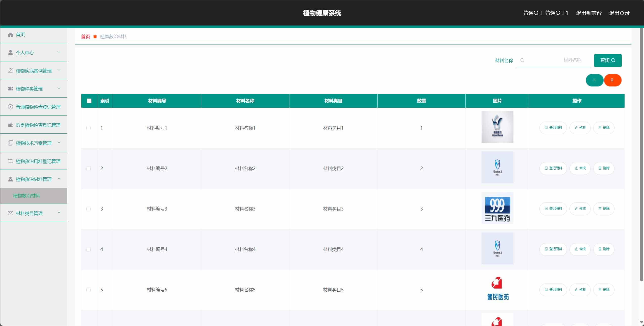Click the 材料类目3 table cell

point(333,209)
